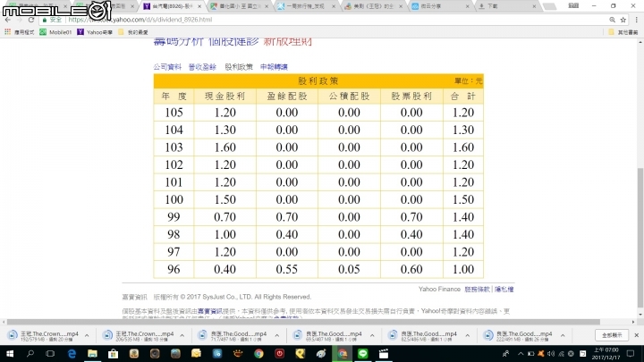Click the 股利政策 table title
Screen dimensions: 644x362
(x=318, y=80)
